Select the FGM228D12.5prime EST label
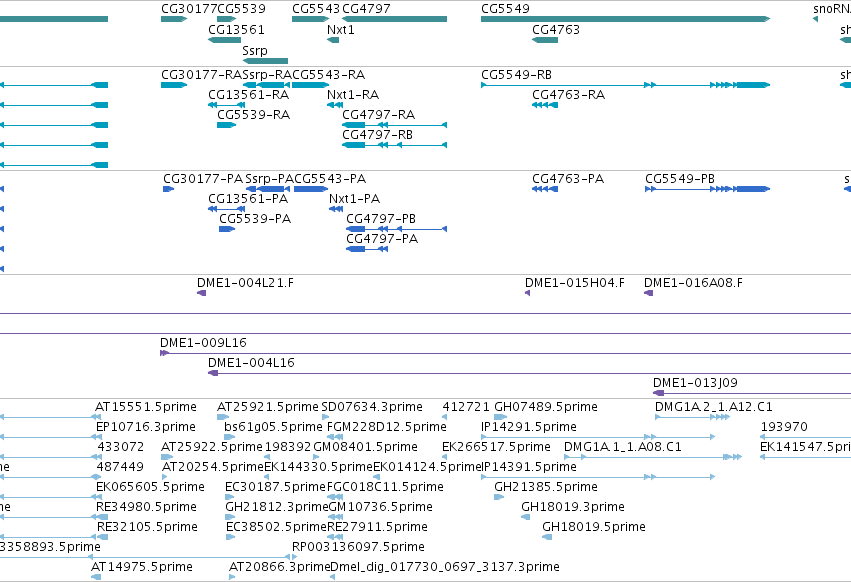Viewport: 851px width, 582px height. click(x=386, y=427)
